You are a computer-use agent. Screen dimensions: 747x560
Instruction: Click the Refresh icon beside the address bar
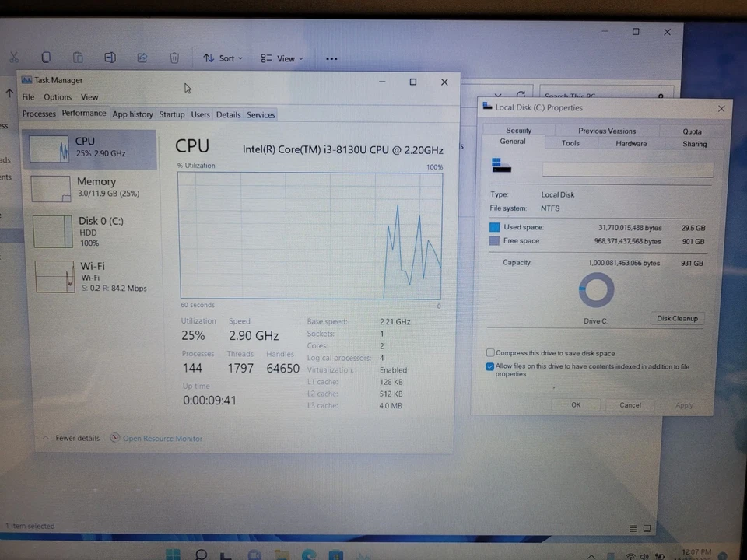(521, 95)
